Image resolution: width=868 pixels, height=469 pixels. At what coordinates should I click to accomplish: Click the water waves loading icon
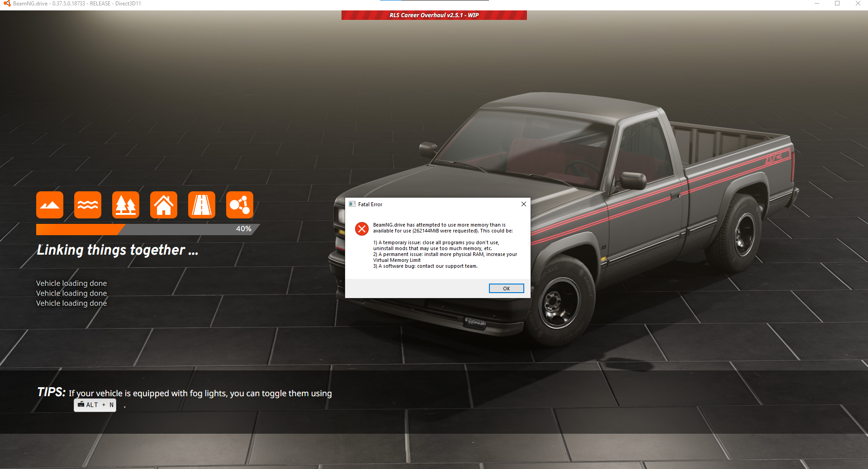tap(88, 205)
